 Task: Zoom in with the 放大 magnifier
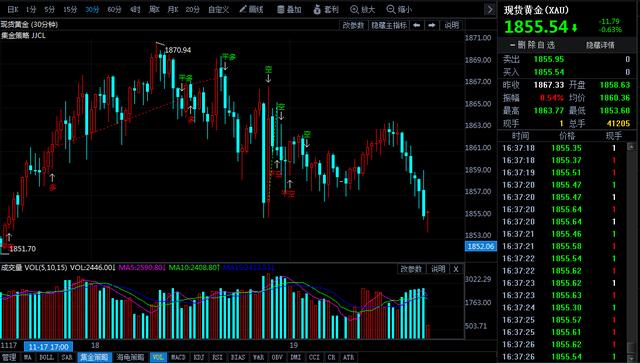pos(362,9)
